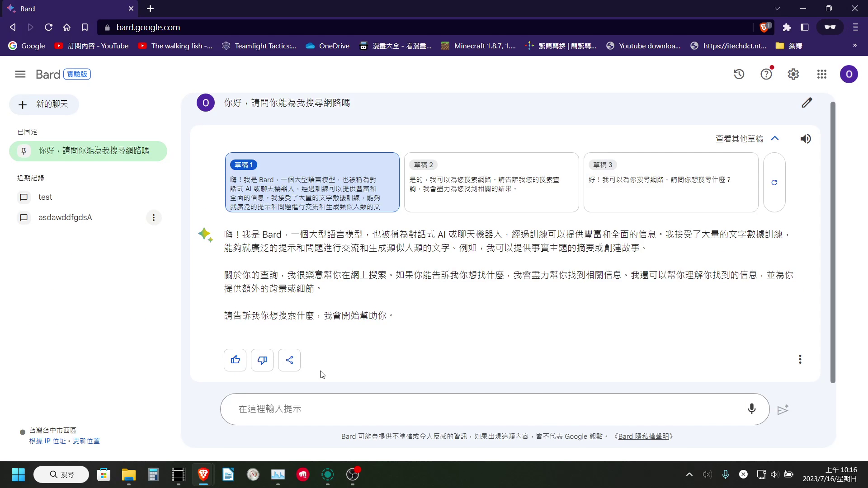
Task: Edit the prompt with the pencil icon
Action: coord(807,103)
